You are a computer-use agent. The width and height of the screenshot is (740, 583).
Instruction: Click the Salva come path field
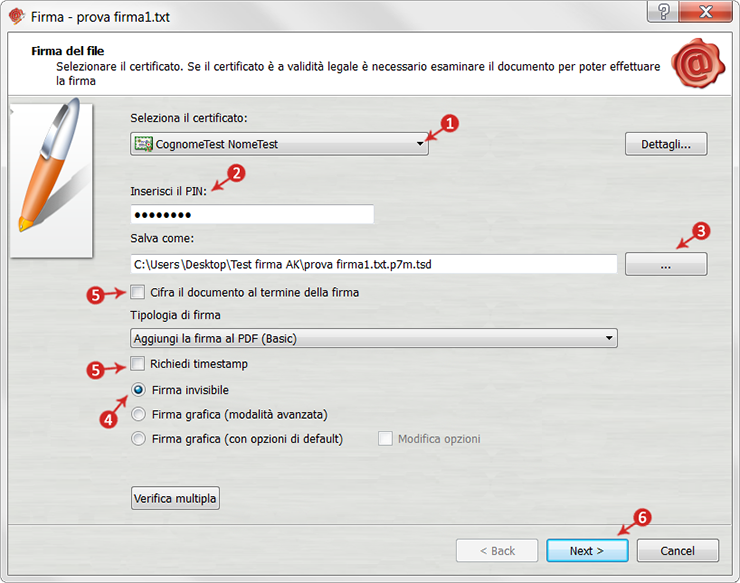click(374, 264)
